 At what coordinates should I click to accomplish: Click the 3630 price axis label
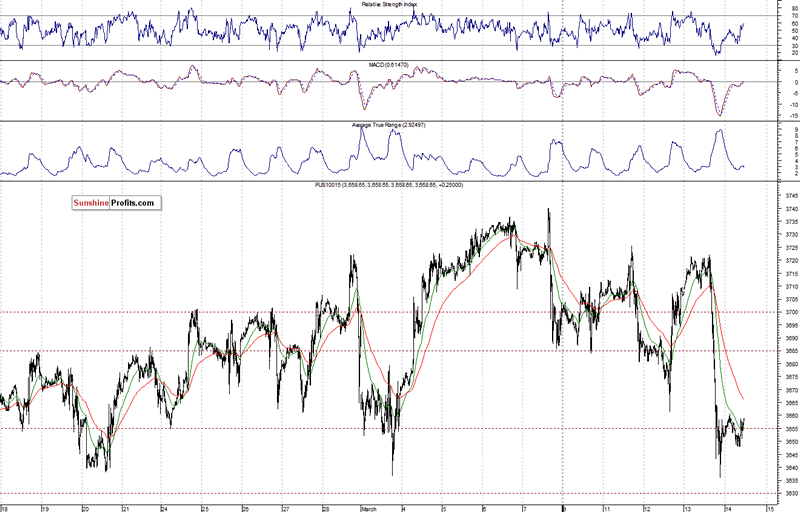click(792, 494)
